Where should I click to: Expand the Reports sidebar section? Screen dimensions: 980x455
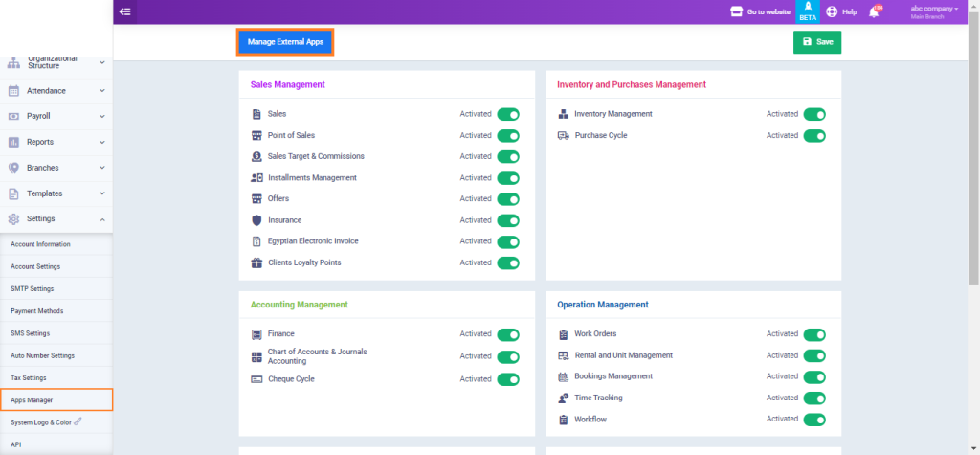[56, 142]
